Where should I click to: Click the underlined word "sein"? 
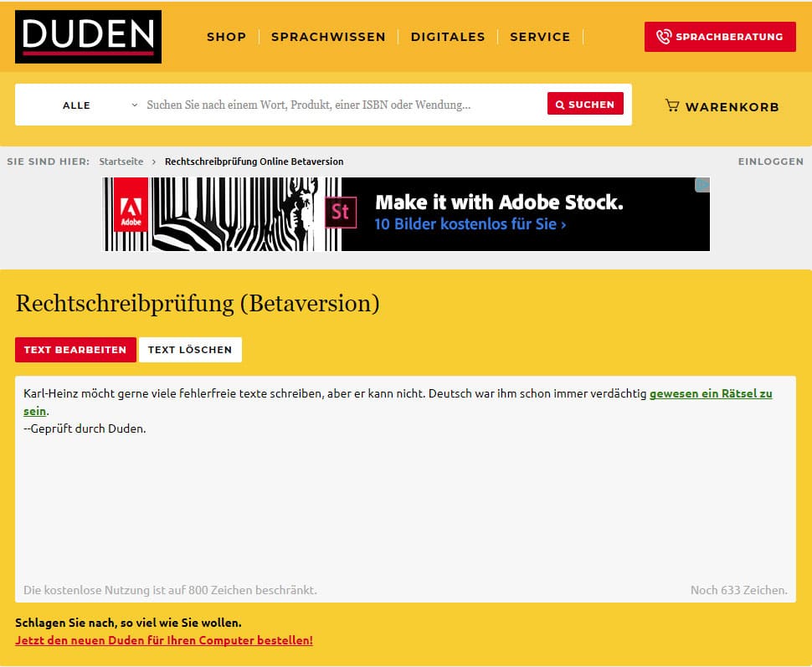coord(34,411)
